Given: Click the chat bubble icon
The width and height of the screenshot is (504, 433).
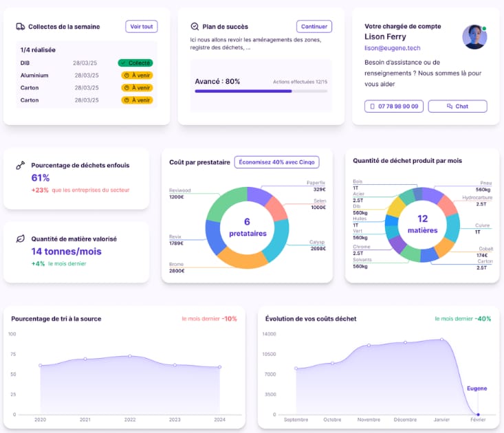Looking at the screenshot, I should 450,107.
